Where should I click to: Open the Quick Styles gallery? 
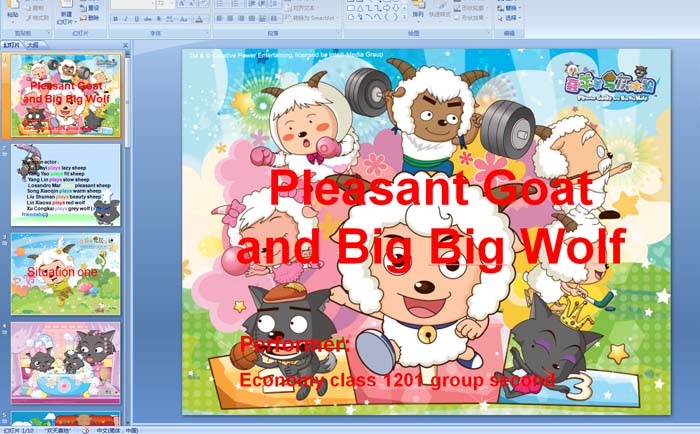point(440,13)
